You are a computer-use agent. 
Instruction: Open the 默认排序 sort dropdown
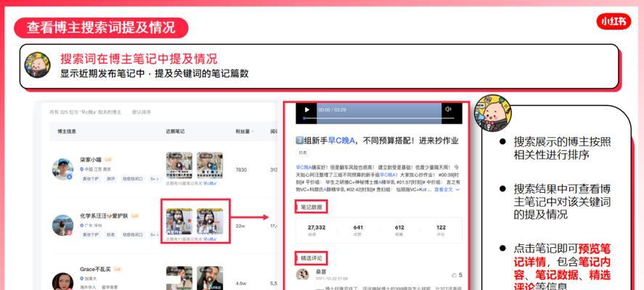142,112
